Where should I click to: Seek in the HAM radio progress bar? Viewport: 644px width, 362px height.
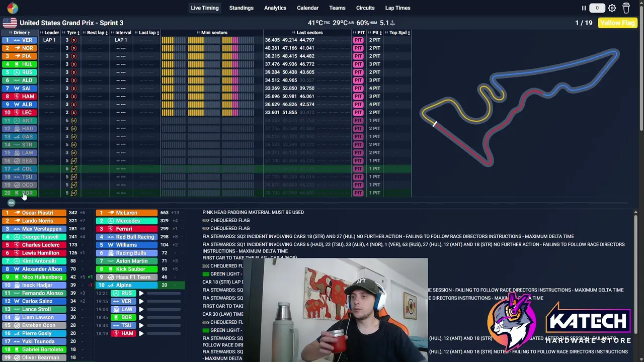164,333
